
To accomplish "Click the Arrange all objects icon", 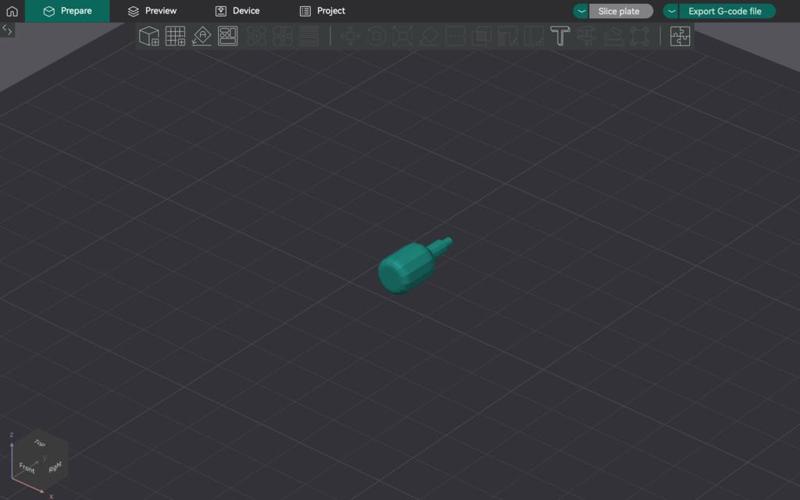I will (228, 36).
